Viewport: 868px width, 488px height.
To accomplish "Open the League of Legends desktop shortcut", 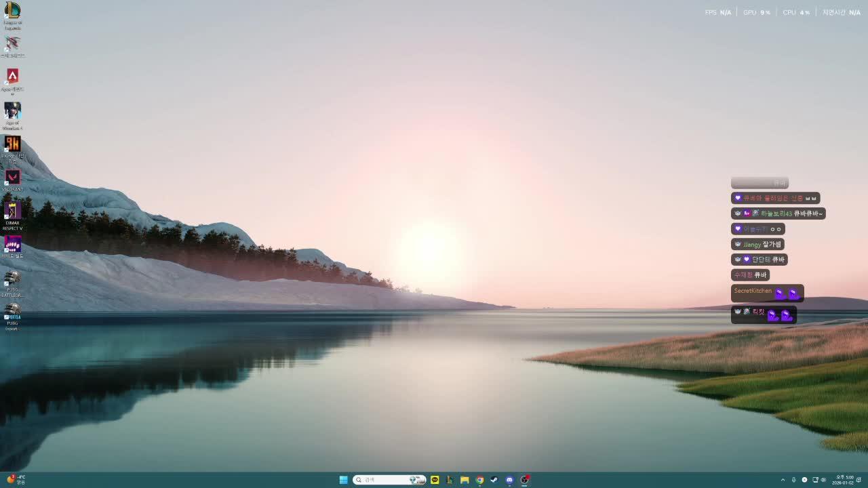I will click(x=12, y=11).
